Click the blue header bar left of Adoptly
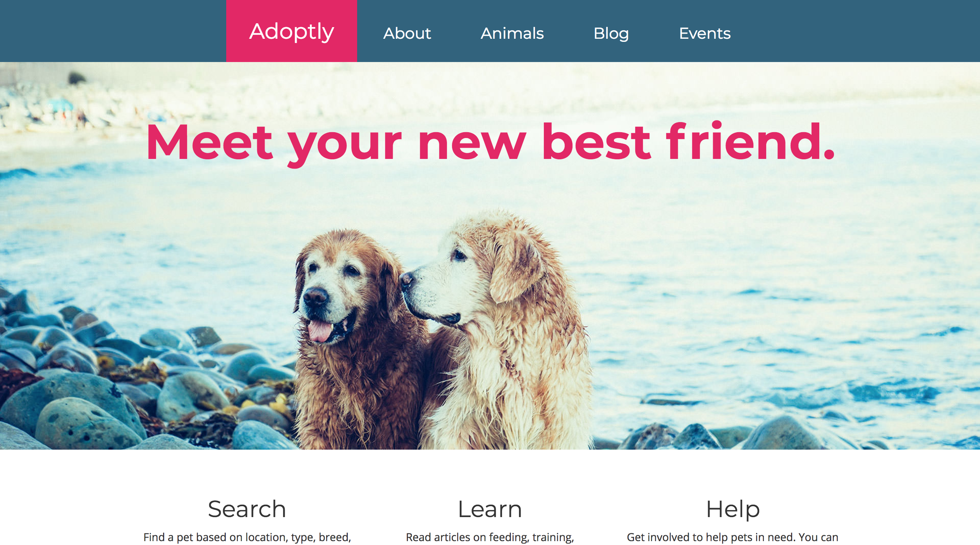 click(113, 31)
